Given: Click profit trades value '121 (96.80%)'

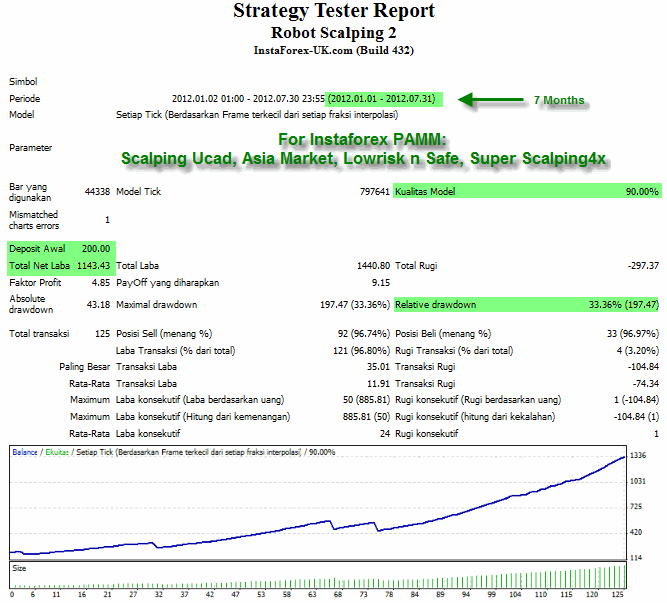Looking at the screenshot, I should click(x=361, y=351).
